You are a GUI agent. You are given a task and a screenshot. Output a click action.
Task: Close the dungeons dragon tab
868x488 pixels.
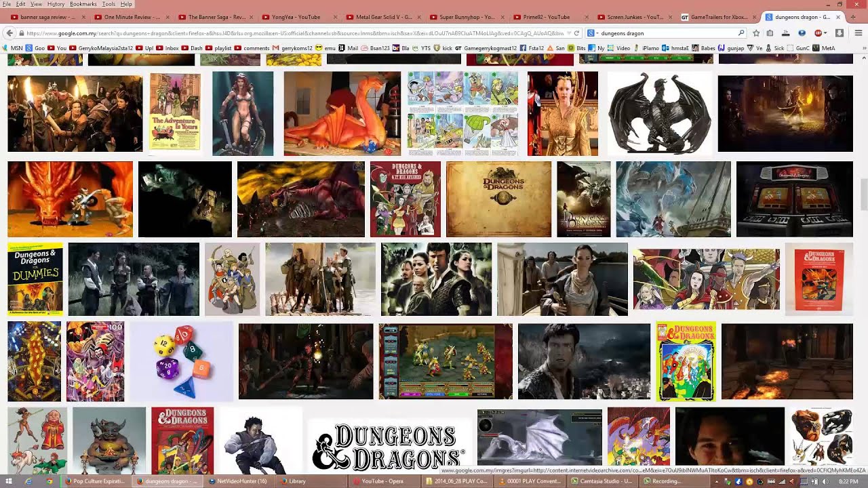tap(838, 17)
